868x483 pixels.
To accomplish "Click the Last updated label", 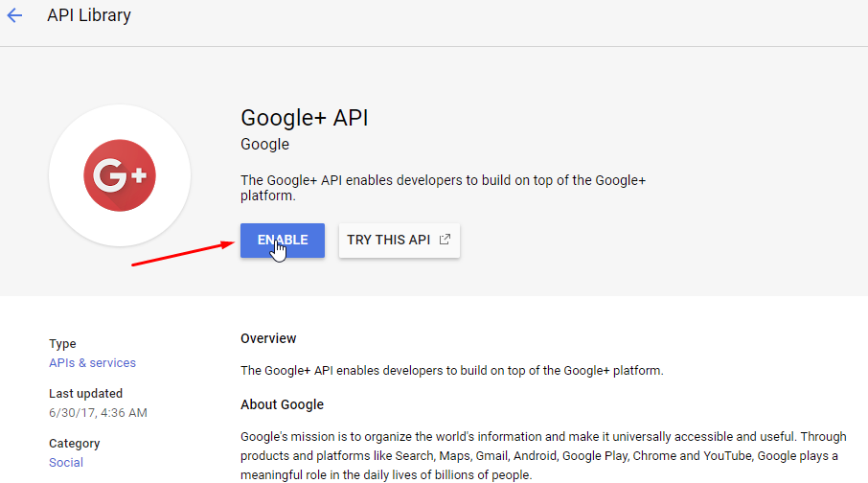I will (x=85, y=394).
